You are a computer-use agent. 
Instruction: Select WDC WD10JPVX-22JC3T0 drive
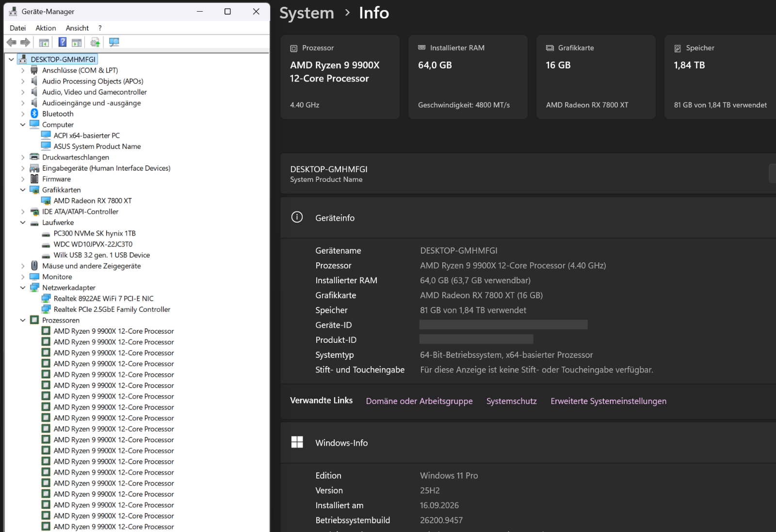[x=93, y=244]
